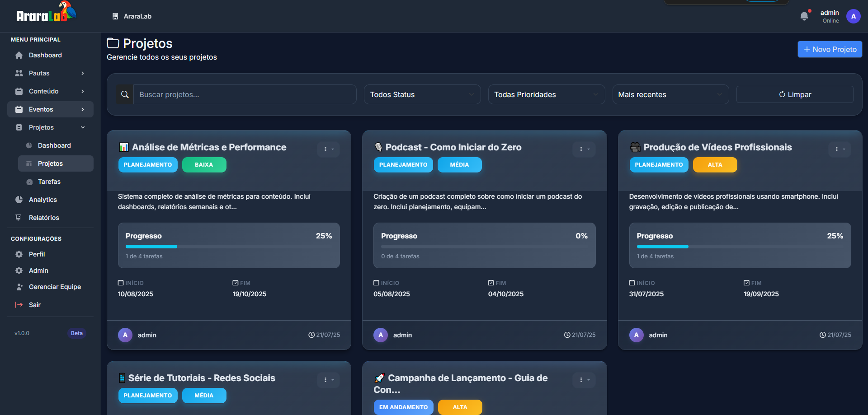This screenshot has height=415, width=868.
Task: Click the Admin gear icon
Action: 19,270
